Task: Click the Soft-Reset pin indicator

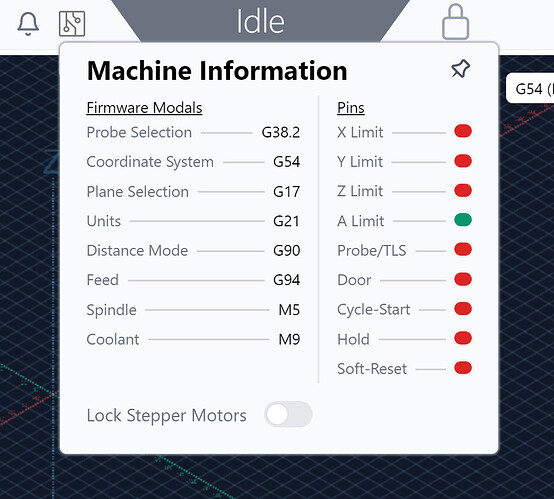Action: coord(463,368)
